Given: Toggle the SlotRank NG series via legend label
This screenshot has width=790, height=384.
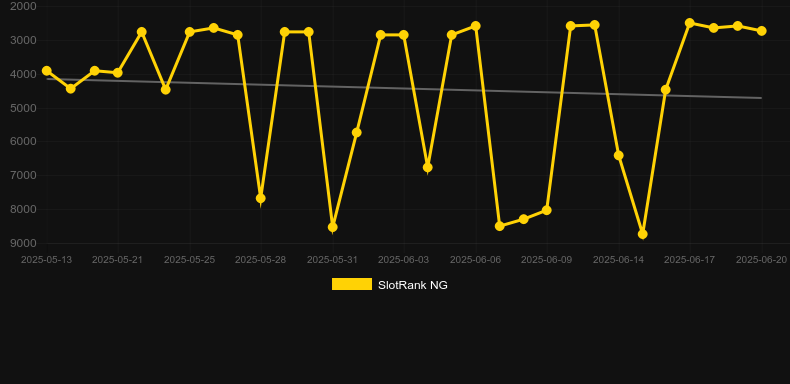Looking at the screenshot, I should tap(413, 285).
